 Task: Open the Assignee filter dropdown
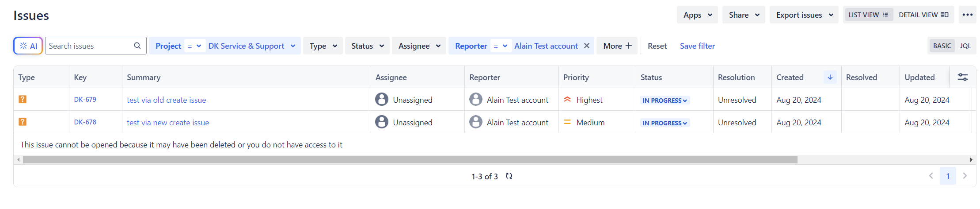(419, 46)
